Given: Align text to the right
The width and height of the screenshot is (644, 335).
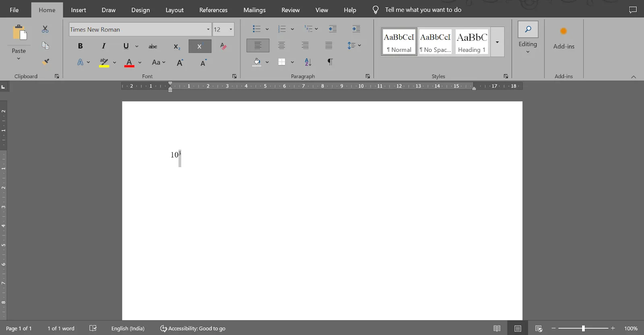Looking at the screenshot, I should coord(305,45).
